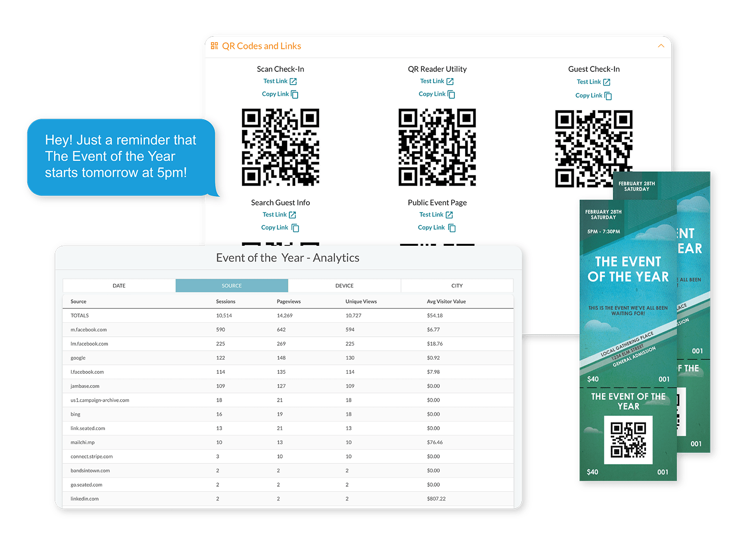Image resolution: width=733 pixels, height=560 pixels.
Task: Click the Avg Visitor Value column header
Action: pos(446,302)
